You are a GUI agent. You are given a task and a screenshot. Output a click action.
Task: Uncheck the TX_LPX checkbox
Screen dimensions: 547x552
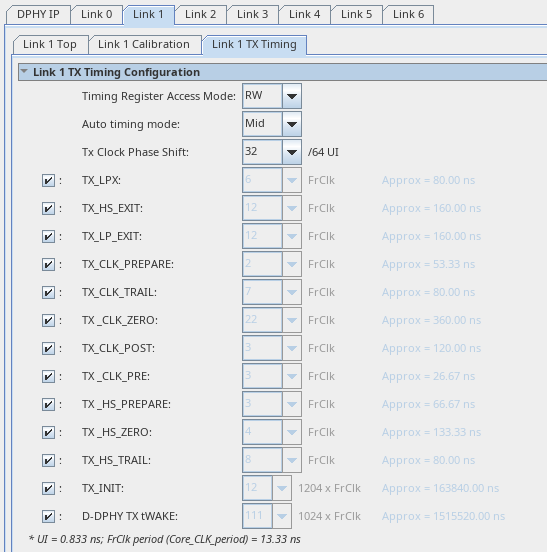click(x=48, y=180)
